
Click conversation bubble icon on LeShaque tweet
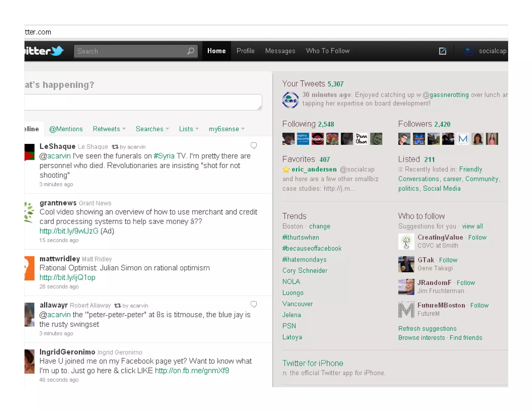(254, 145)
